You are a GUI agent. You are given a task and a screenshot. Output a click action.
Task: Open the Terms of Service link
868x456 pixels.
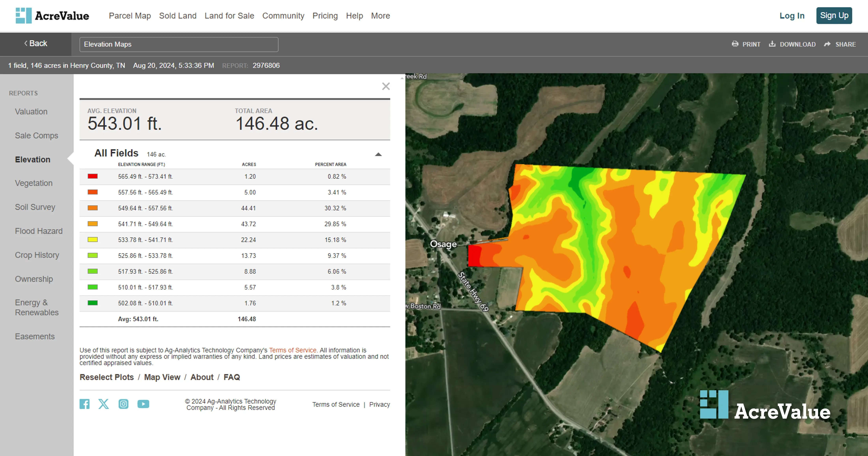point(293,350)
